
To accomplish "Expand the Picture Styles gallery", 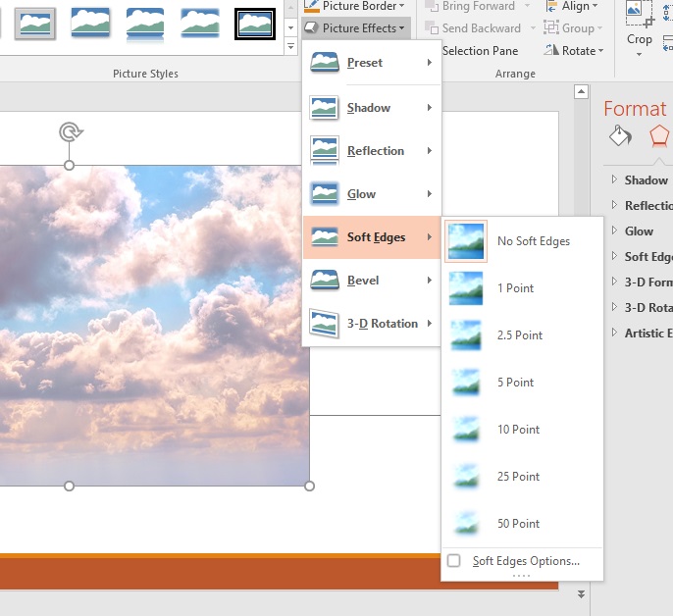I will [290, 46].
